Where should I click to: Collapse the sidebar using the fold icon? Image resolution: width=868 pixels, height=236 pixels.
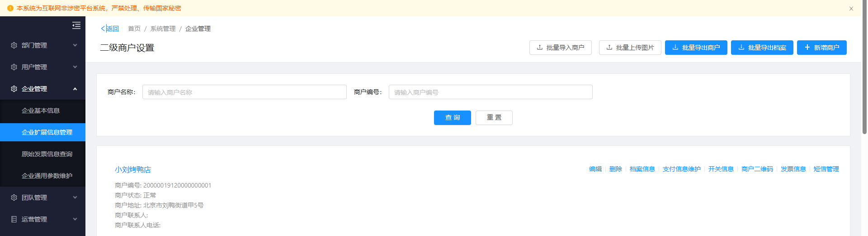76,25
